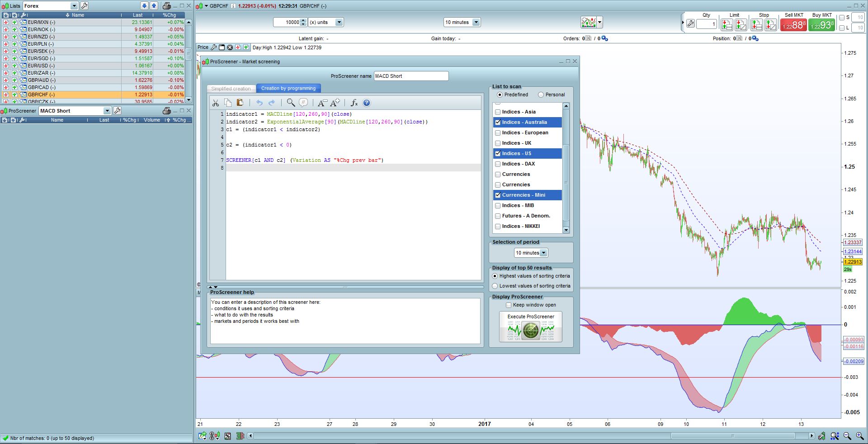Expand the 10 minutes period dropdown in ProScreener
This screenshot has width=868, height=444.
(x=543, y=253)
